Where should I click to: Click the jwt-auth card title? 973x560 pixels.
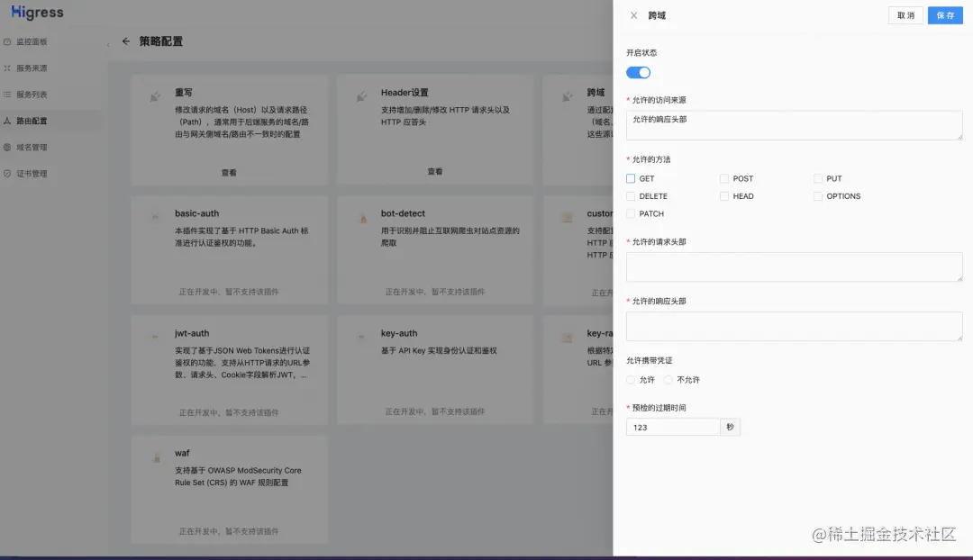[x=192, y=333]
